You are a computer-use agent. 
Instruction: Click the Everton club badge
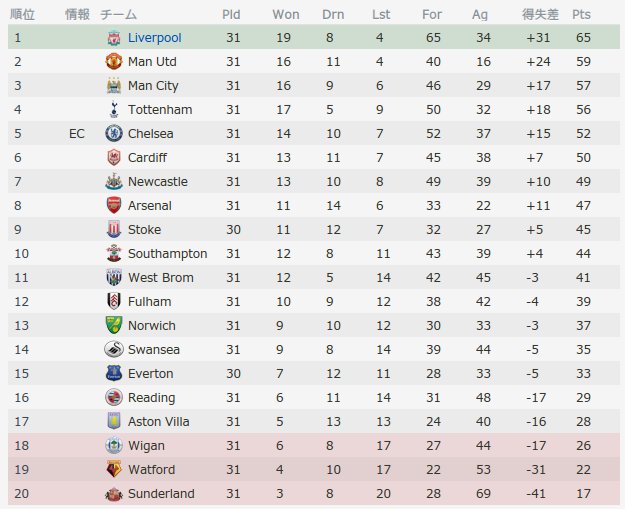coord(114,373)
